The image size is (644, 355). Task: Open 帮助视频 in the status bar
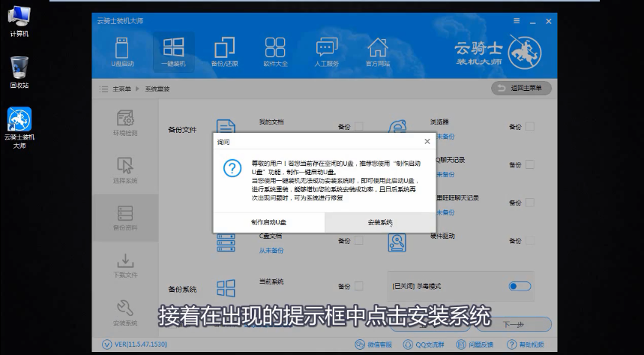526,344
